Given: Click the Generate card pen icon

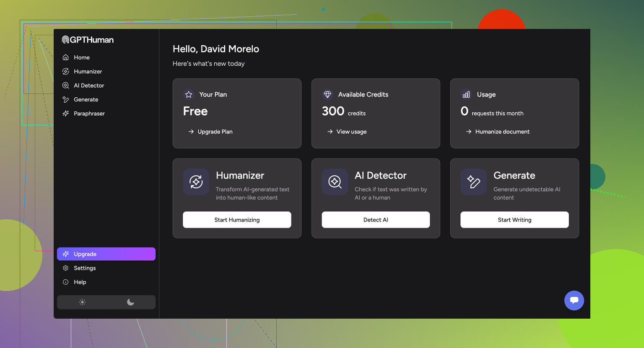Looking at the screenshot, I should pyautogui.click(x=473, y=182).
